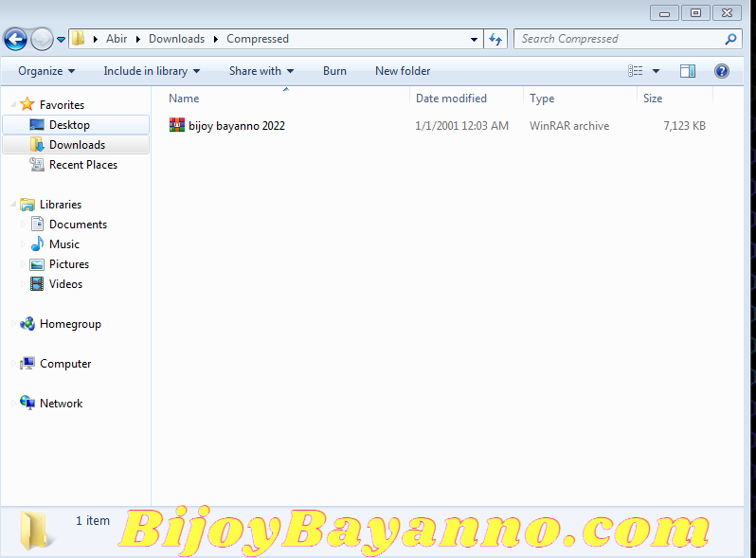Click the Desktop monitor icon

point(37,125)
